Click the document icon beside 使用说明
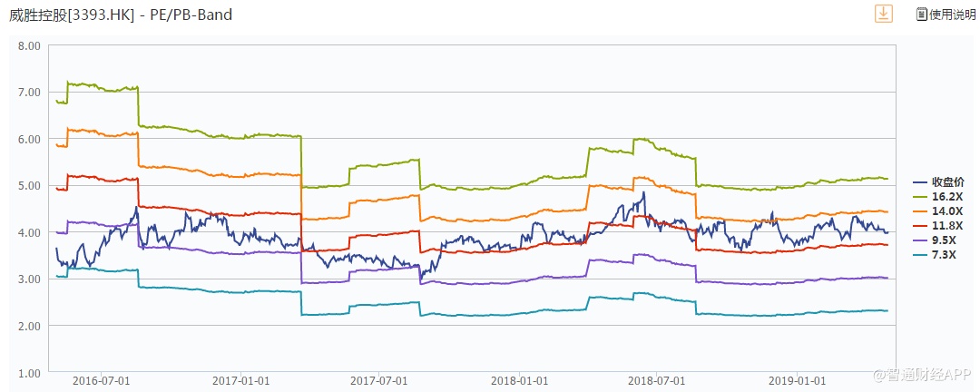The width and height of the screenshot is (980, 392). click(x=921, y=15)
